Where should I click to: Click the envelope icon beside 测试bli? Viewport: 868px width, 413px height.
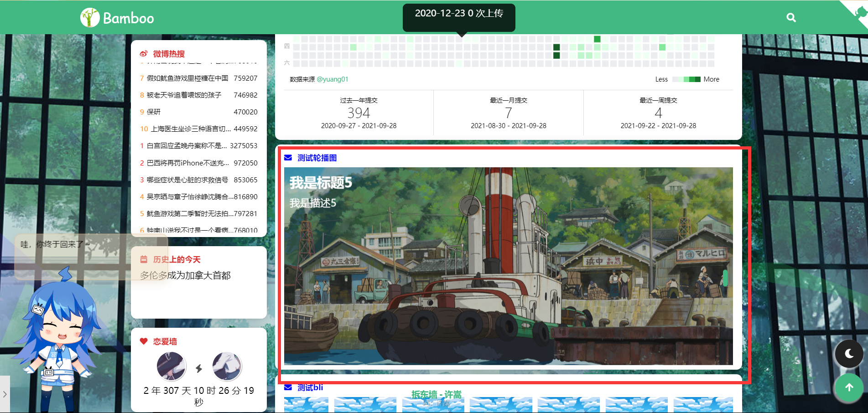288,387
